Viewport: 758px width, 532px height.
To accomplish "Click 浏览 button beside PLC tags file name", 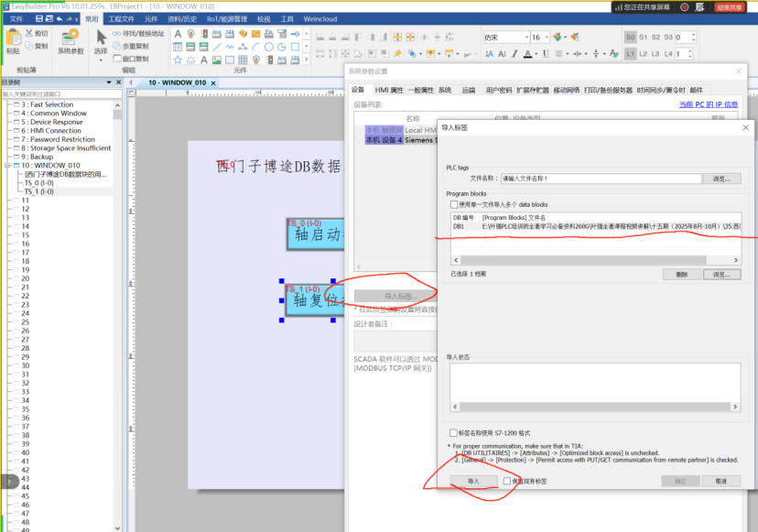I will coord(721,179).
